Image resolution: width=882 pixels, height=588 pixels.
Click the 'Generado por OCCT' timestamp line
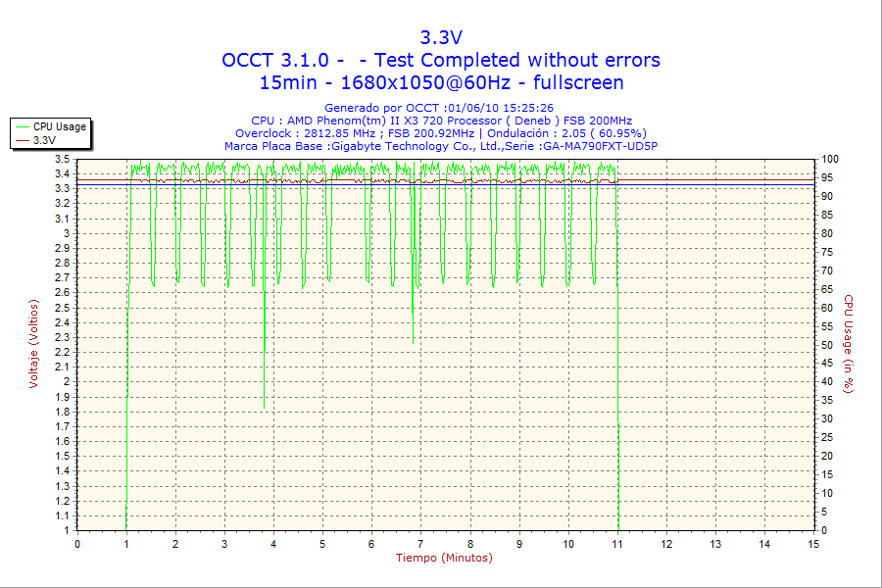coord(439,108)
